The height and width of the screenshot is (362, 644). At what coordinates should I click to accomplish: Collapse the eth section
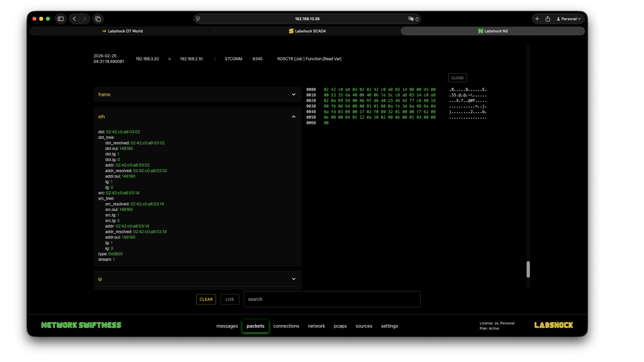198,117
